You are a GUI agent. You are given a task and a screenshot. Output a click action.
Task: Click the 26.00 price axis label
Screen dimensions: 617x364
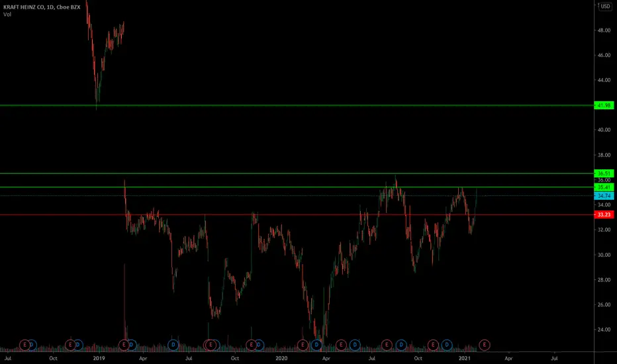coord(604,304)
